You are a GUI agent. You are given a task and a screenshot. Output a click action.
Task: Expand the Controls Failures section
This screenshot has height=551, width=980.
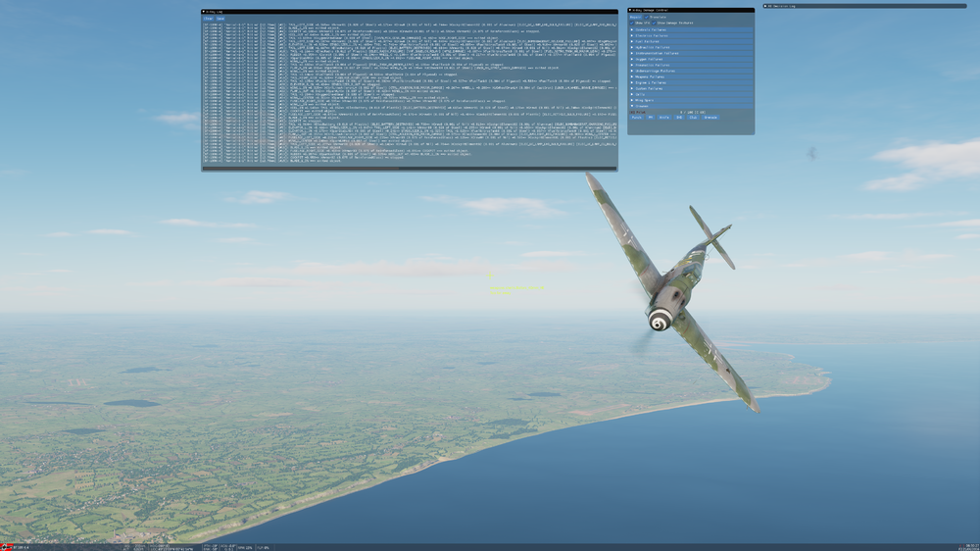(691, 30)
